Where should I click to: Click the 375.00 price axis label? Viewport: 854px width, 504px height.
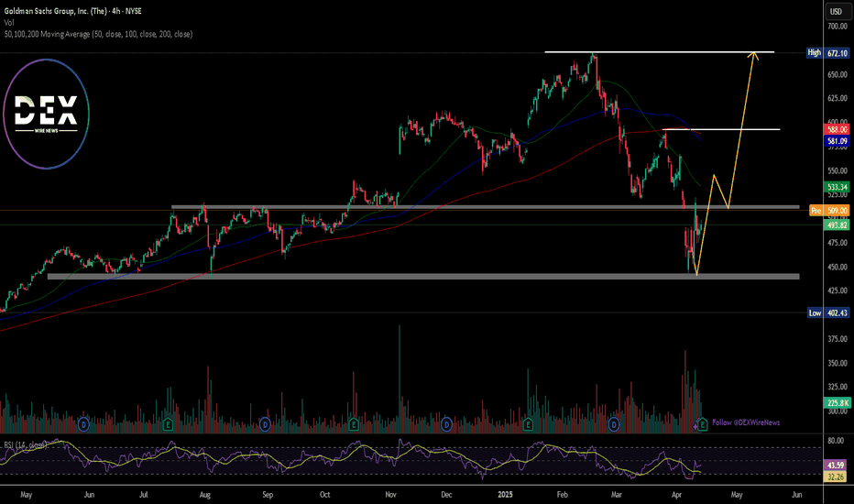point(838,339)
